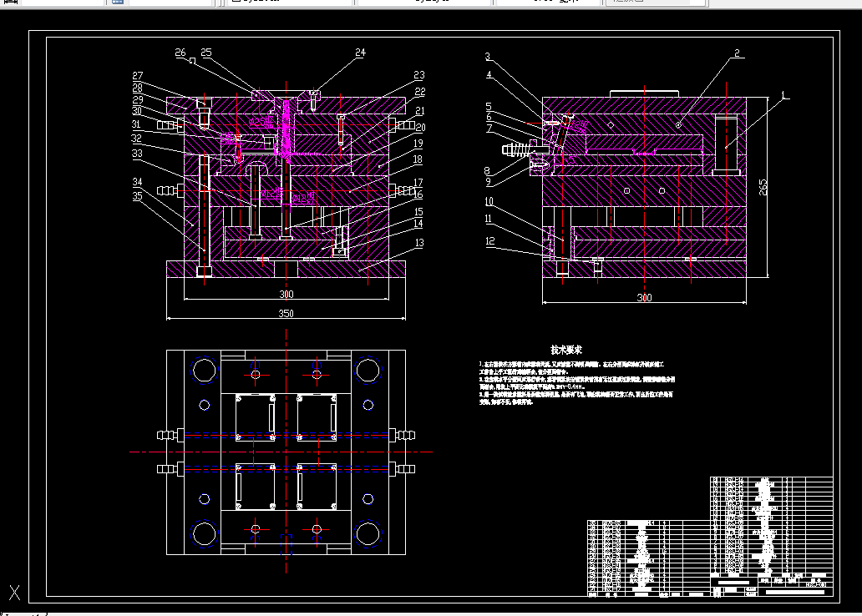Click part label 2 in side view
Viewport: 862px width, 616px height.
coord(737,53)
